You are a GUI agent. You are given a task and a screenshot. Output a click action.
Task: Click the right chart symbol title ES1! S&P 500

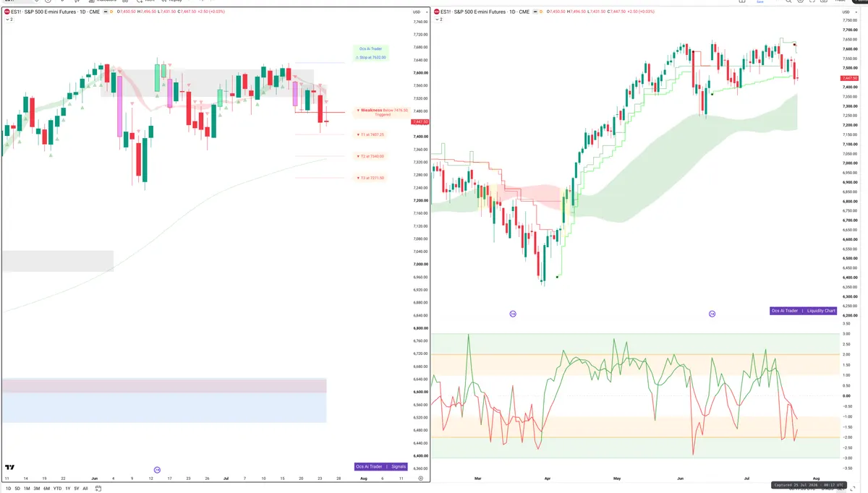click(485, 12)
